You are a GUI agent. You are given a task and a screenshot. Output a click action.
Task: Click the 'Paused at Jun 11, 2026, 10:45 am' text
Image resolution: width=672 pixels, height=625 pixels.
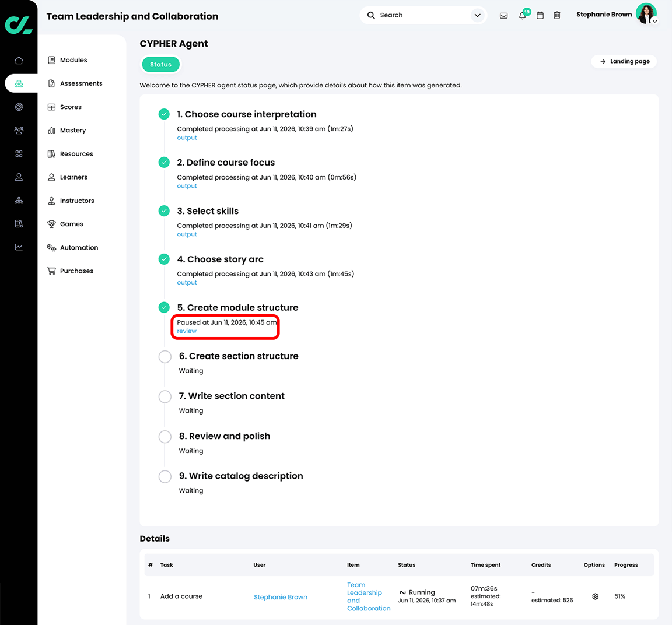pos(227,322)
